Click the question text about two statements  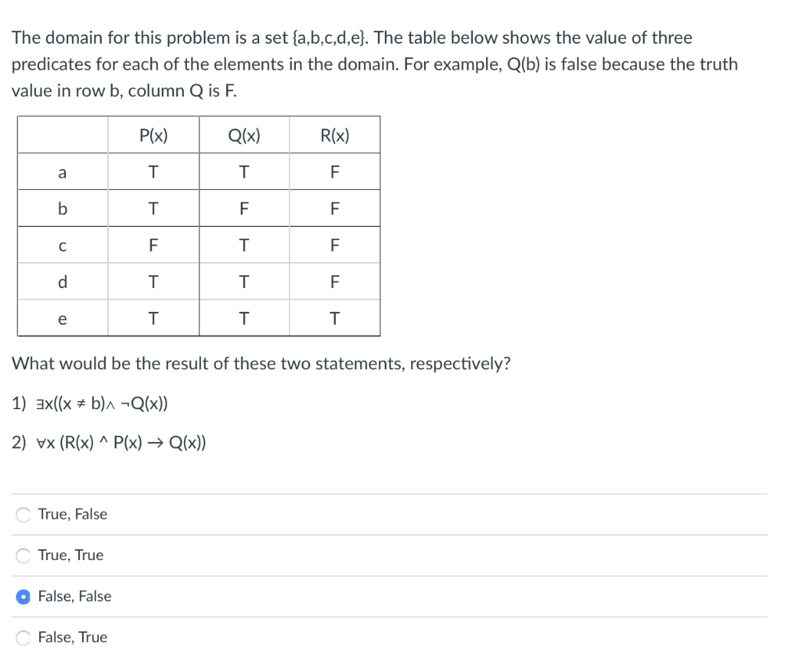(261, 363)
